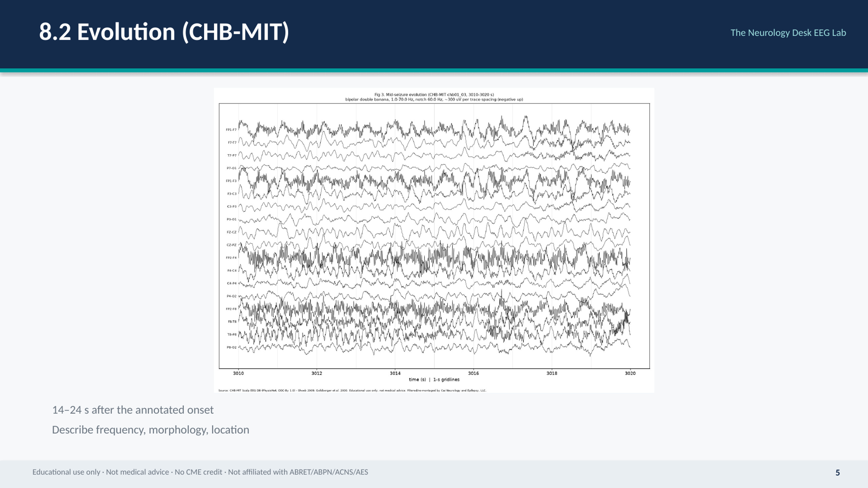
Task: Click 'The Neurology Desk EEG Lab' header text
Action: 788,33
